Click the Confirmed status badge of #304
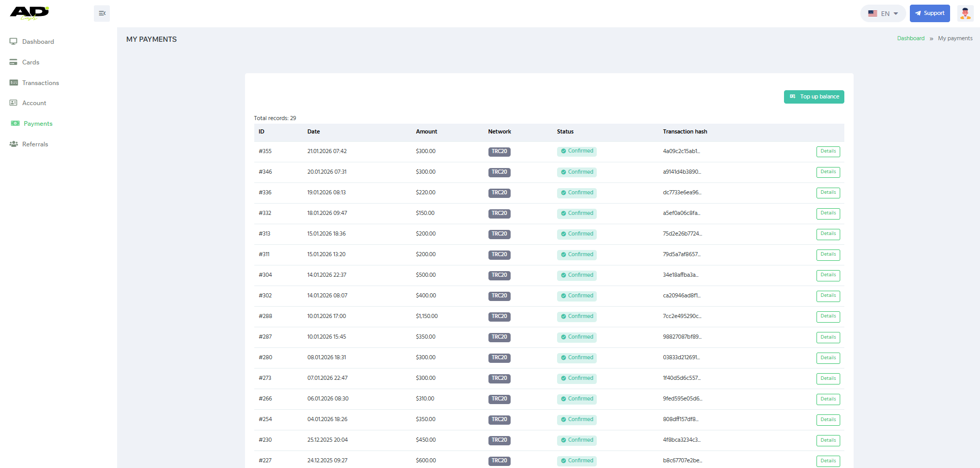The image size is (980, 468). pyautogui.click(x=577, y=275)
